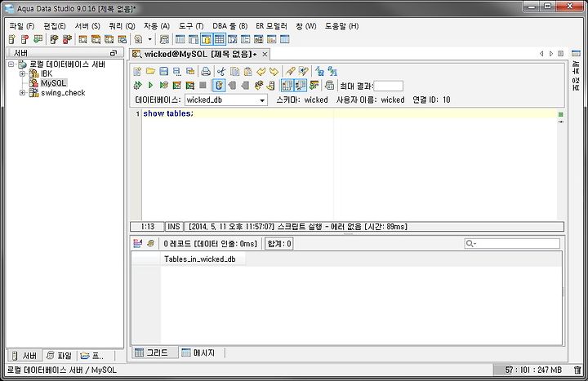Screen dimensions: 588x381
Task: Click the copy icon in query toolbar
Action: tap(234, 71)
